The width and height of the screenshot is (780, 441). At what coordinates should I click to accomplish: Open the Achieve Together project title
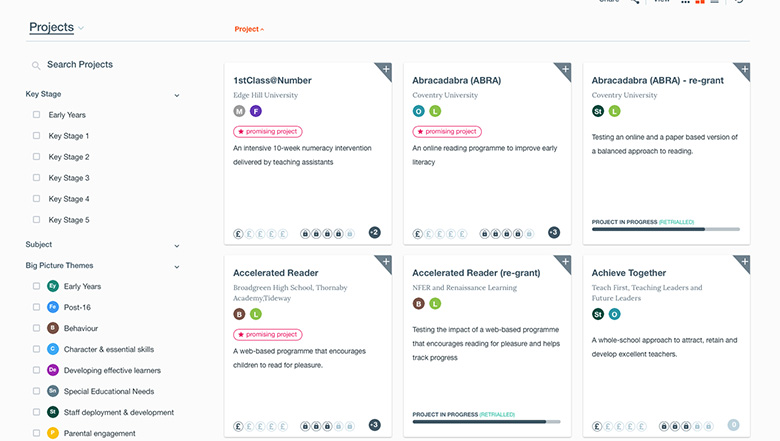(629, 273)
